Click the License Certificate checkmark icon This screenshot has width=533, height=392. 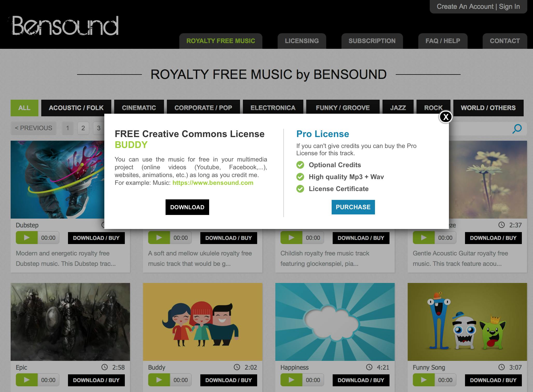300,189
